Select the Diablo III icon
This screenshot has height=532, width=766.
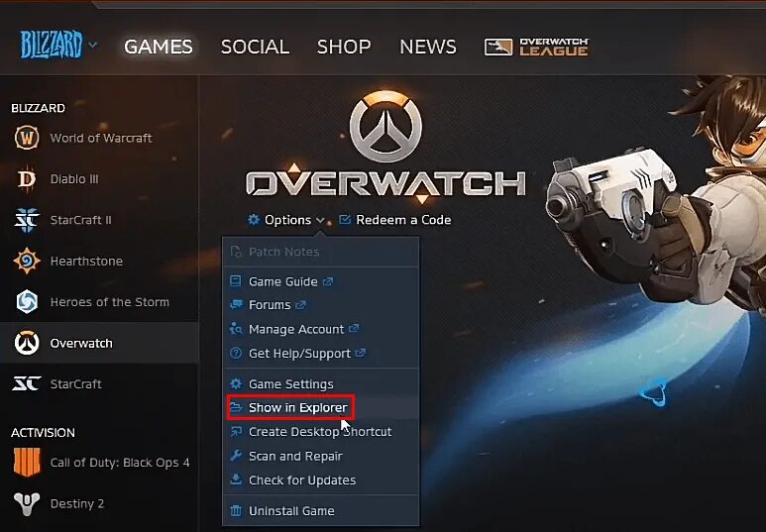point(27,178)
